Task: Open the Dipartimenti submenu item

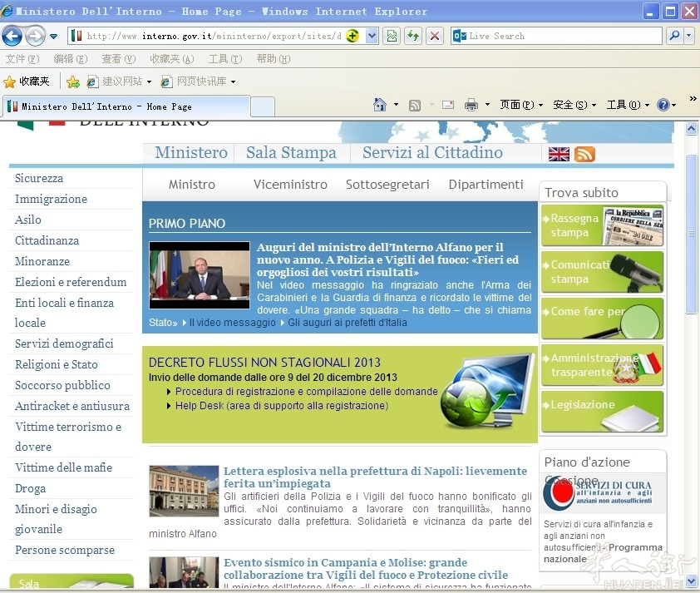Action: click(x=486, y=185)
